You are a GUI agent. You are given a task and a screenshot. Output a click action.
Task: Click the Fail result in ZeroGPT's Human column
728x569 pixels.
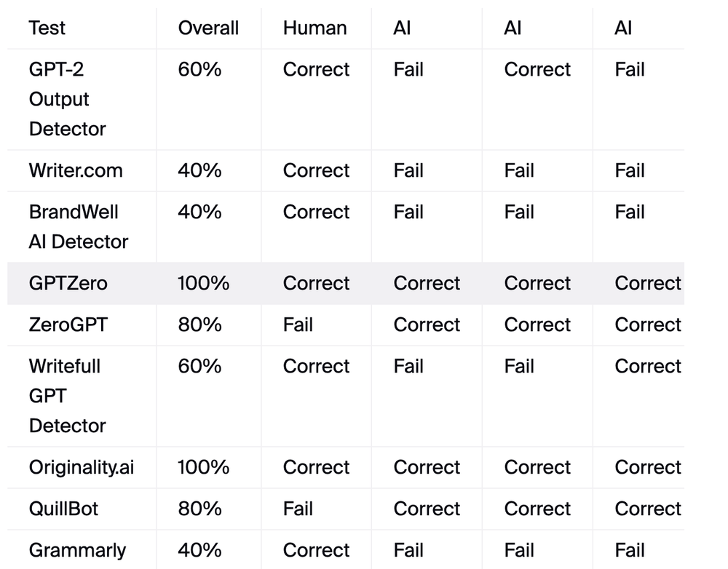point(298,325)
